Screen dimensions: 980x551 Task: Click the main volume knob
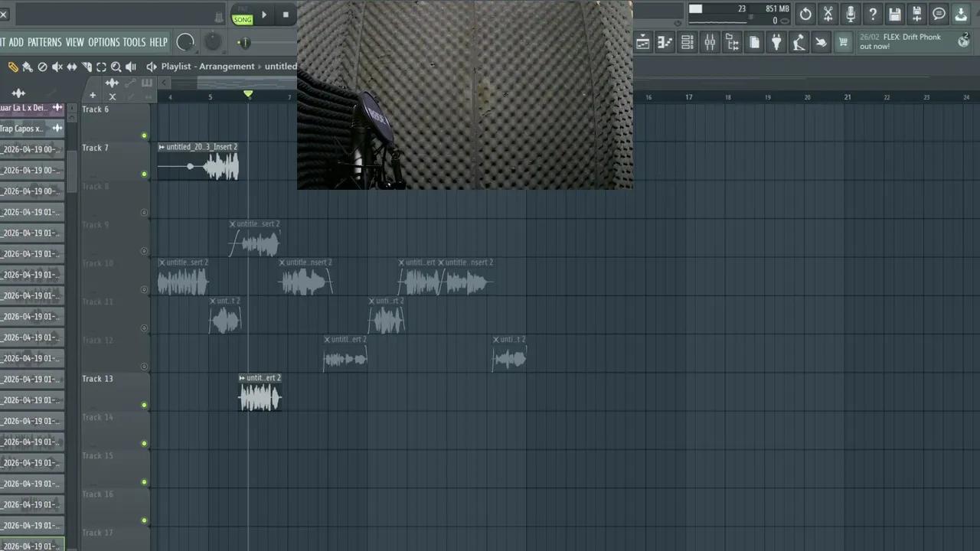[x=185, y=42]
